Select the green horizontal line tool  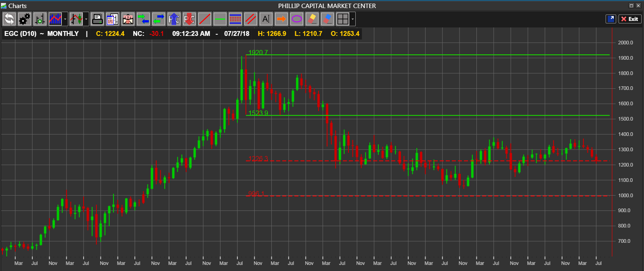coord(220,19)
